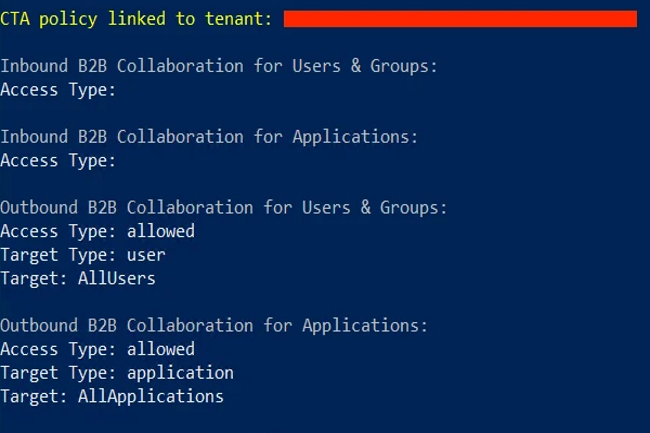The width and height of the screenshot is (650, 433).
Task: Select the Outbound B2B Users & Groups heading
Action: click(224, 207)
